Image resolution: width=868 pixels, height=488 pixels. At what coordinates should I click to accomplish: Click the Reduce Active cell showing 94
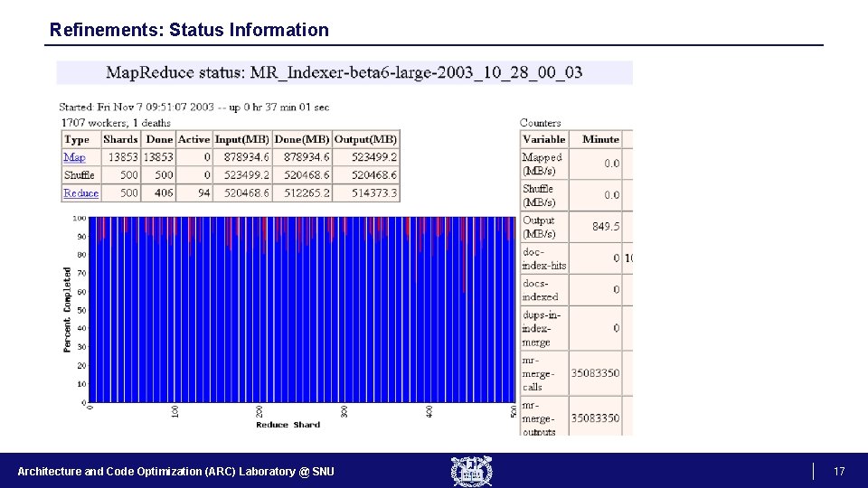click(204, 193)
